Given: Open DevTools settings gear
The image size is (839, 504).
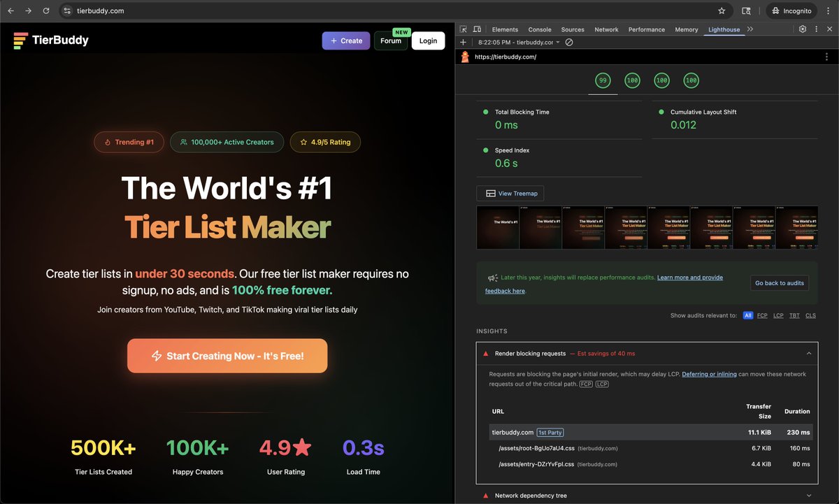Looking at the screenshot, I should click(803, 29).
